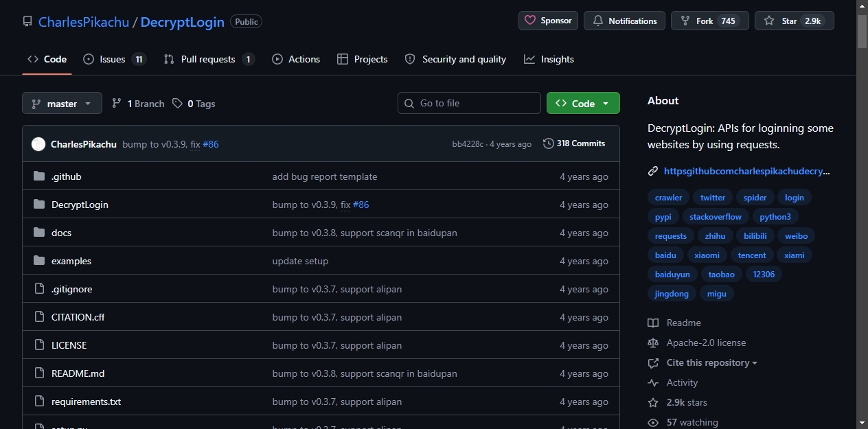Open the DecryptLogin repository title link
Screen dimensions: 868x429
tap(183, 22)
